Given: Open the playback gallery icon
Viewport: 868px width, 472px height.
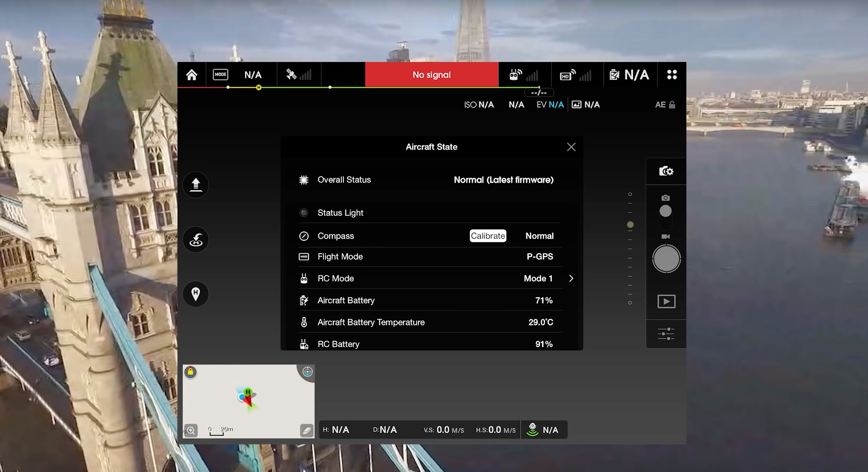Looking at the screenshot, I should click(666, 302).
